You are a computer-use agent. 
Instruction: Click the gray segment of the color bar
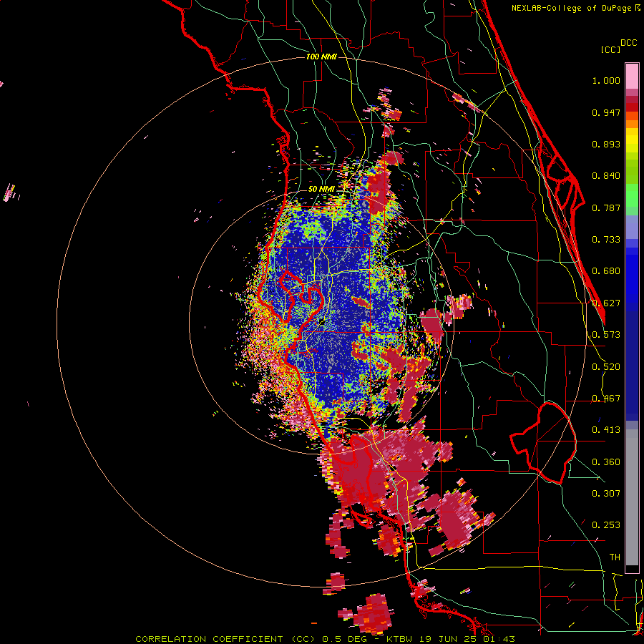[x=632, y=497]
